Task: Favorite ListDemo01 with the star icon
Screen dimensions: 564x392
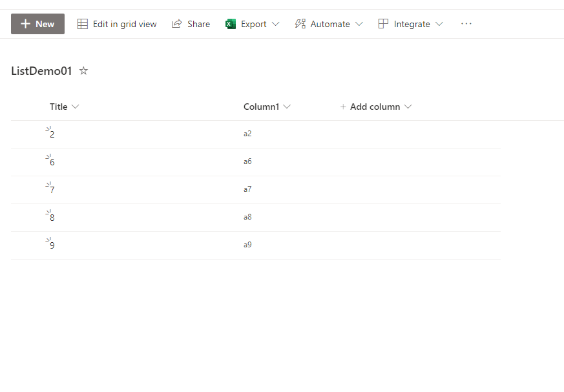Action: point(83,70)
